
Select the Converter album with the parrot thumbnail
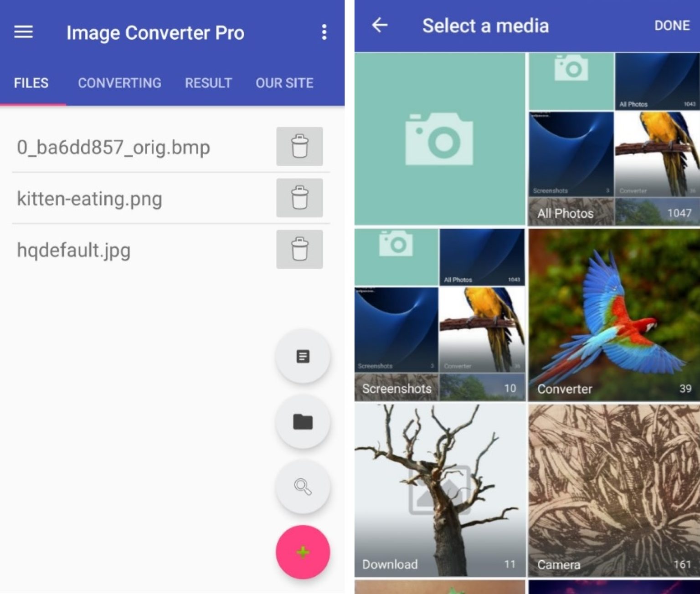[613, 314]
